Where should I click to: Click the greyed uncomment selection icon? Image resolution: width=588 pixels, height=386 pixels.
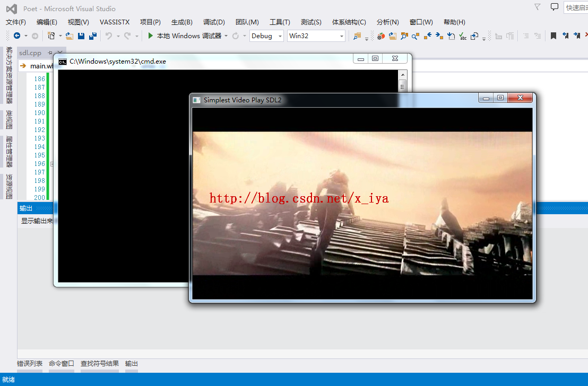tap(538, 36)
